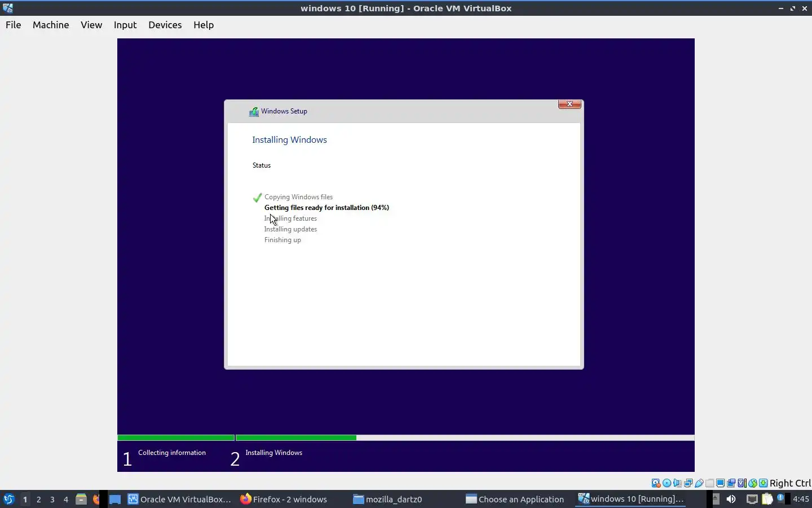The width and height of the screenshot is (812, 508).
Task: Minimize the VirtualBox VM window
Action: 781,8
